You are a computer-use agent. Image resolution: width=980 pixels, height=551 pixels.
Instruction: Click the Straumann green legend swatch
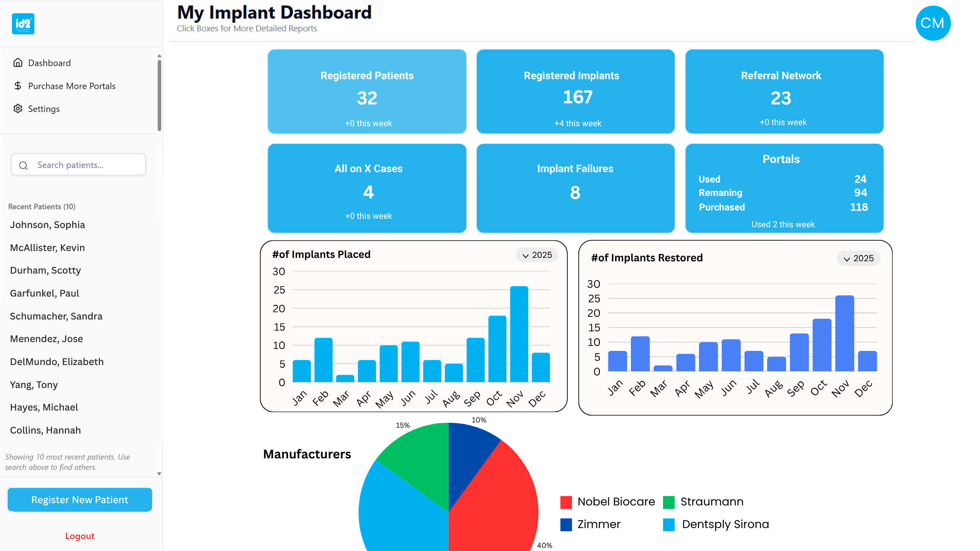(669, 502)
